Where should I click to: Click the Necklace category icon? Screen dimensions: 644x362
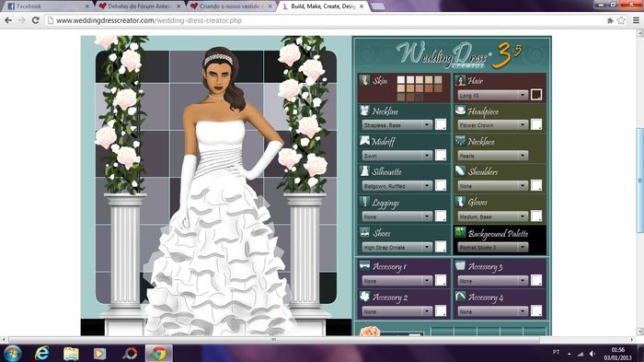point(460,141)
